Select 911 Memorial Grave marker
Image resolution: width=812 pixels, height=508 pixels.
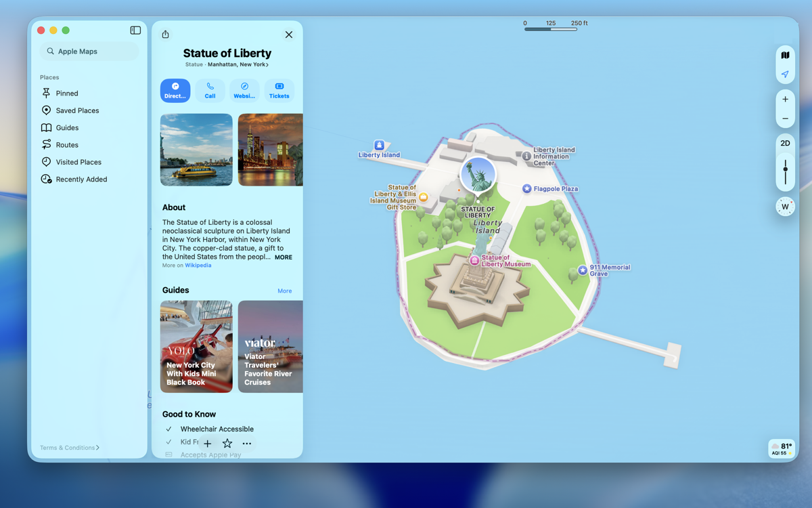tap(583, 270)
